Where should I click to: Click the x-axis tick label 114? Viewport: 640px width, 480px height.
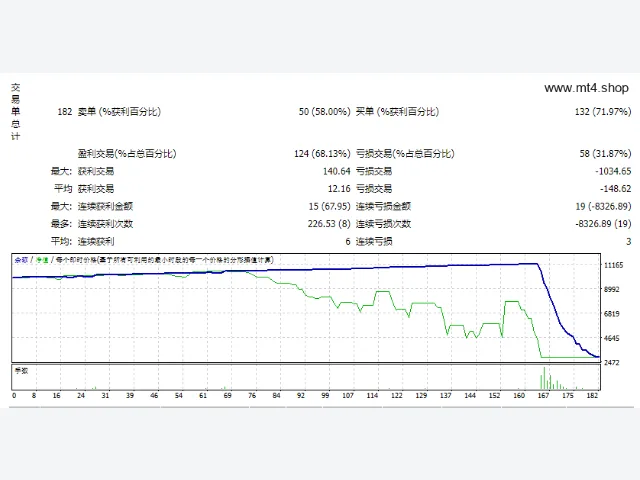coord(372,395)
